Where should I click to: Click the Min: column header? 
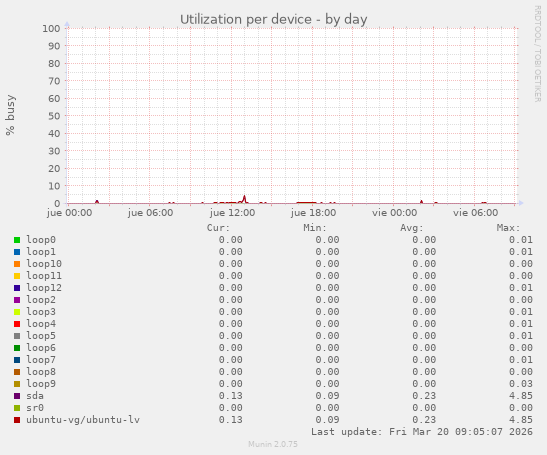point(315,228)
